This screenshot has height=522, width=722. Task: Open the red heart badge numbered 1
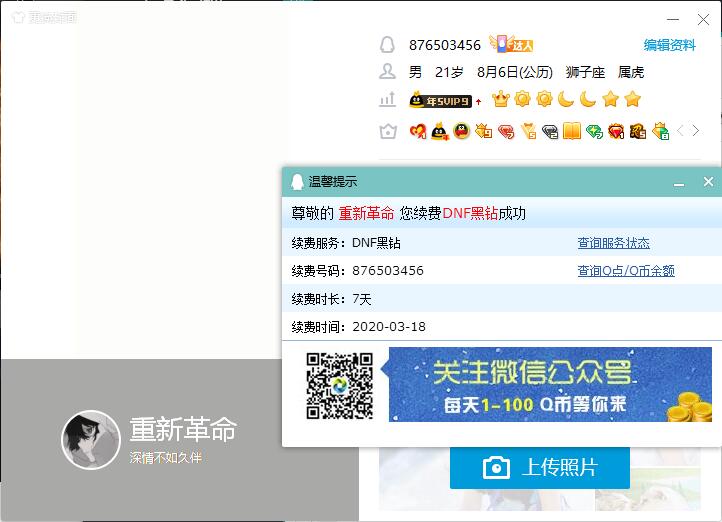point(418,131)
